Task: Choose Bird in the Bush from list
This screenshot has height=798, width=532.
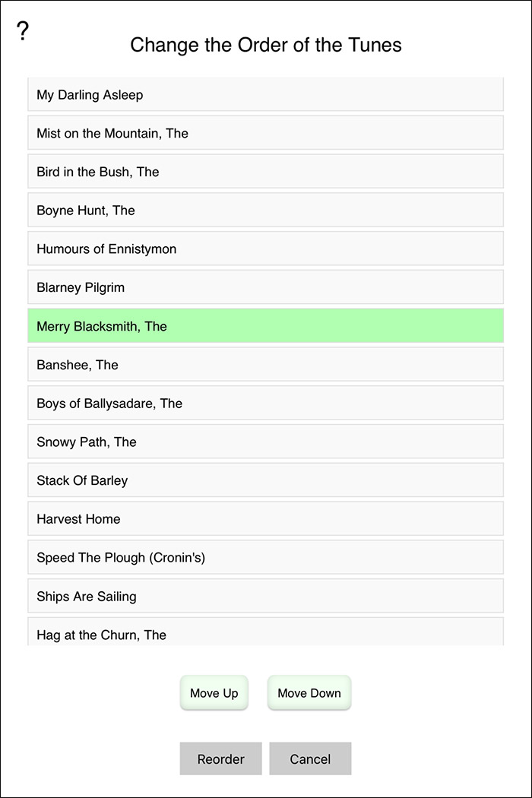Action: (x=265, y=172)
